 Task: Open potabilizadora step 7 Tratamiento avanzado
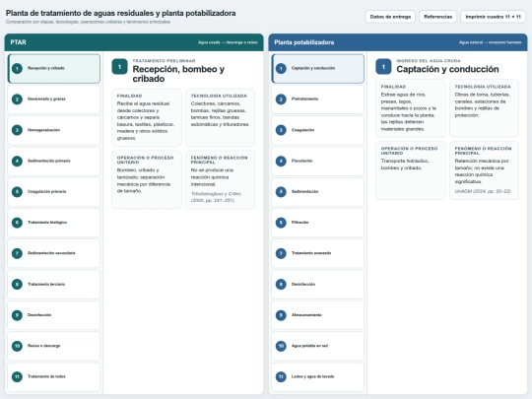coord(318,253)
